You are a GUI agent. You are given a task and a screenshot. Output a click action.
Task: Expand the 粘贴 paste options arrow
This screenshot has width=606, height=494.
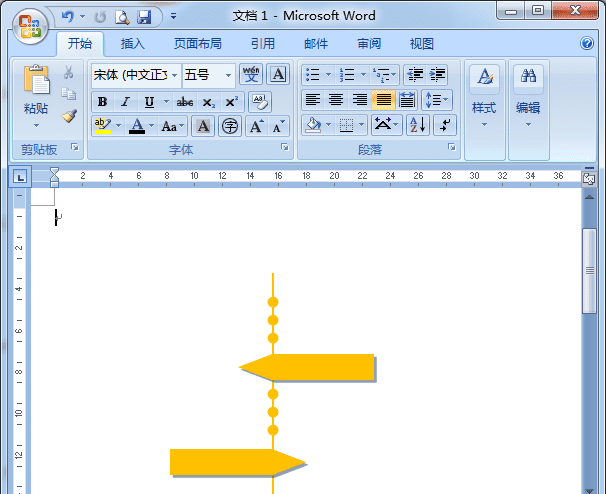[x=36, y=125]
